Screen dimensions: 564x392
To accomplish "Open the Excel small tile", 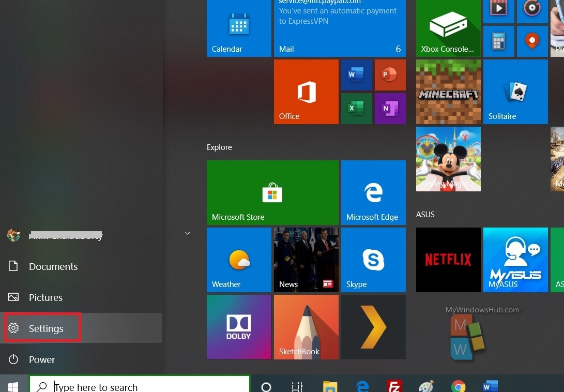I will (x=357, y=109).
